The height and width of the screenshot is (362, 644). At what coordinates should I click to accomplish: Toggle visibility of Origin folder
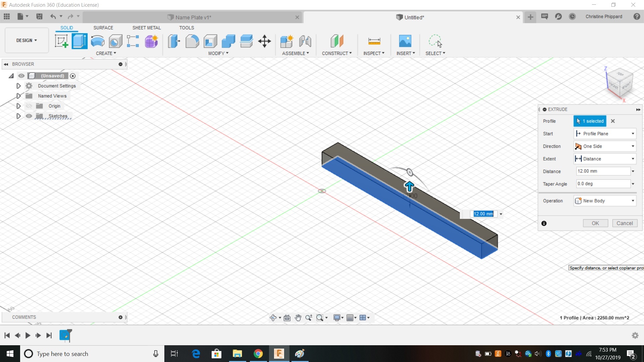[x=29, y=106]
